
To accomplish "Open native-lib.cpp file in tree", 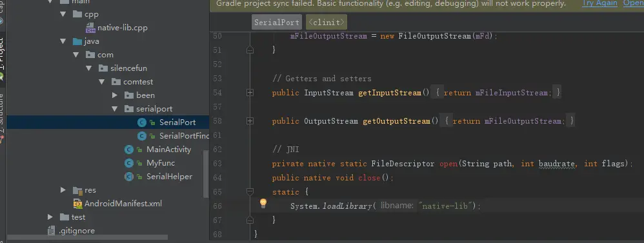I will (122, 28).
